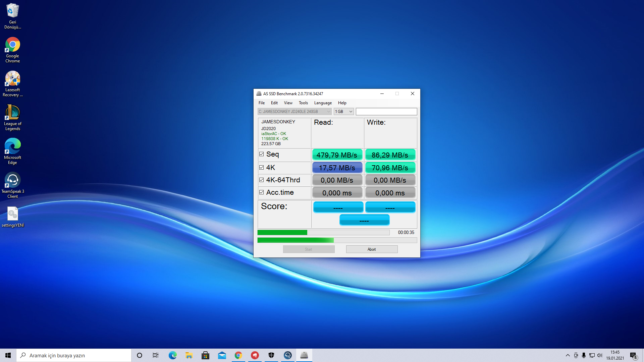Open network status tray icon
644x362 pixels.
tap(592, 355)
